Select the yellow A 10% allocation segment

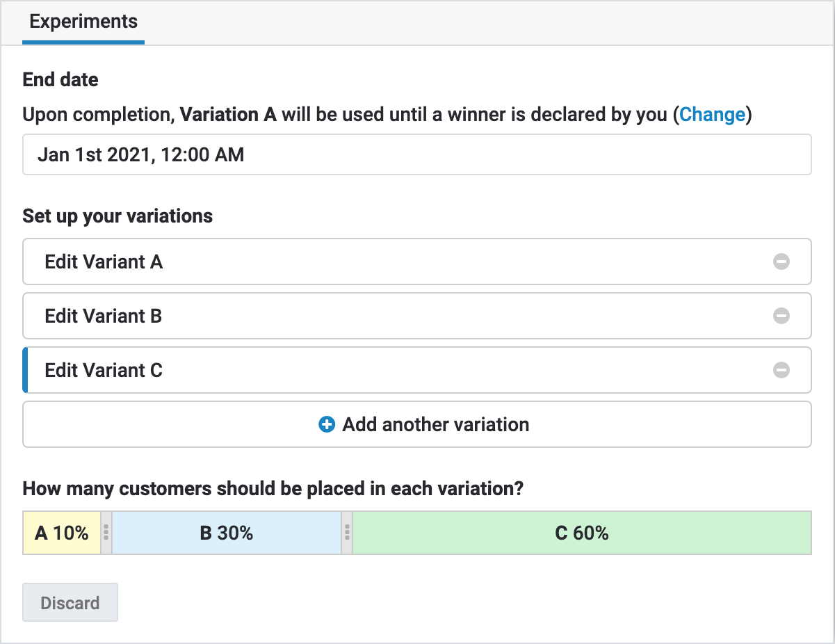[62, 533]
